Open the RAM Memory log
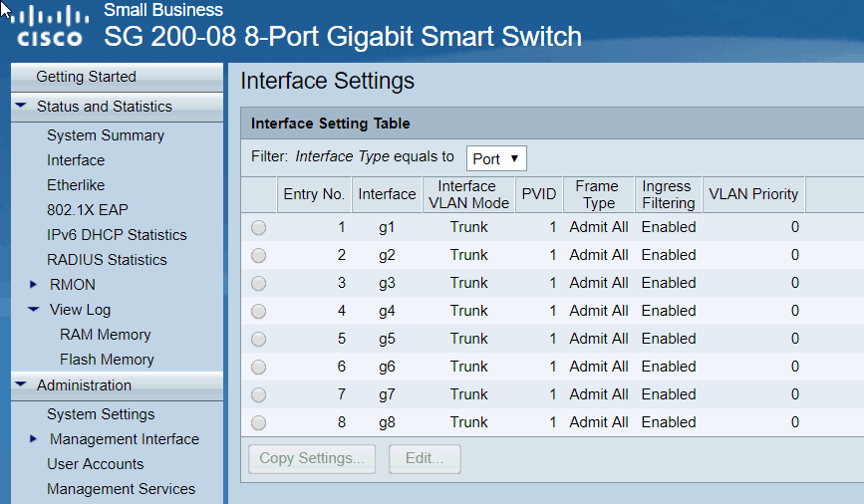The width and height of the screenshot is (864, 504). pyautogui.click(x=106, y=335)
